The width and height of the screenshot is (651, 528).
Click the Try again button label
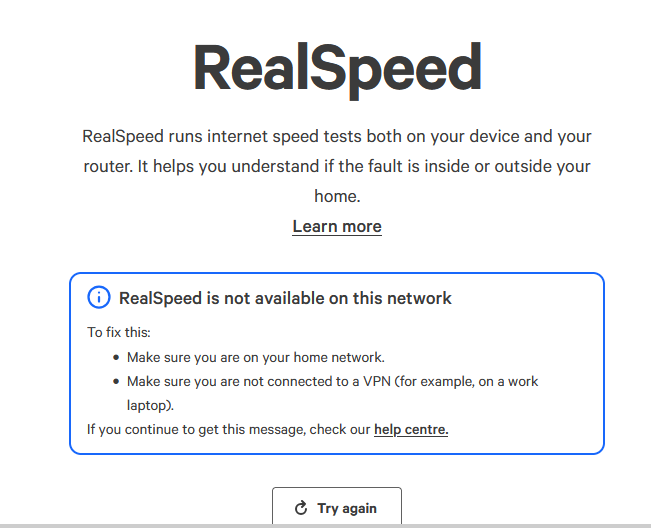[347, 508]
